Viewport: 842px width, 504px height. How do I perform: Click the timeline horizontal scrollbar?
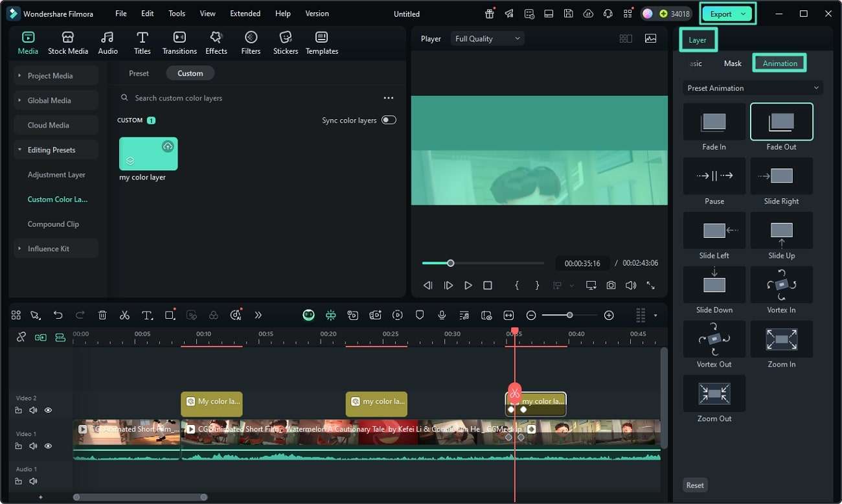coord(140,498)
